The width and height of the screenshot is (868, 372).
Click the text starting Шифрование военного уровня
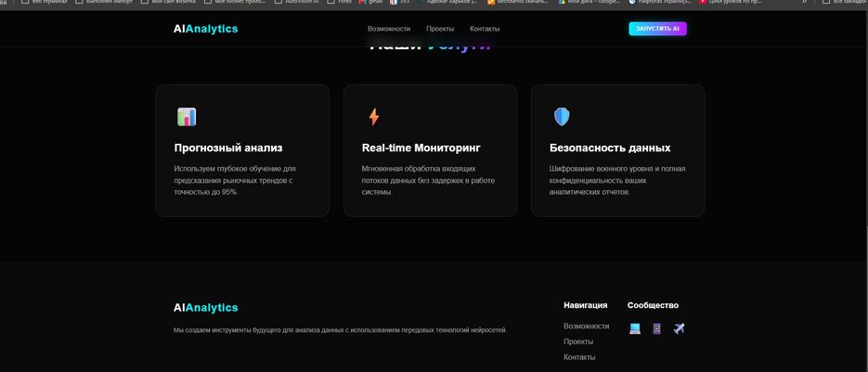coord(617,180)
